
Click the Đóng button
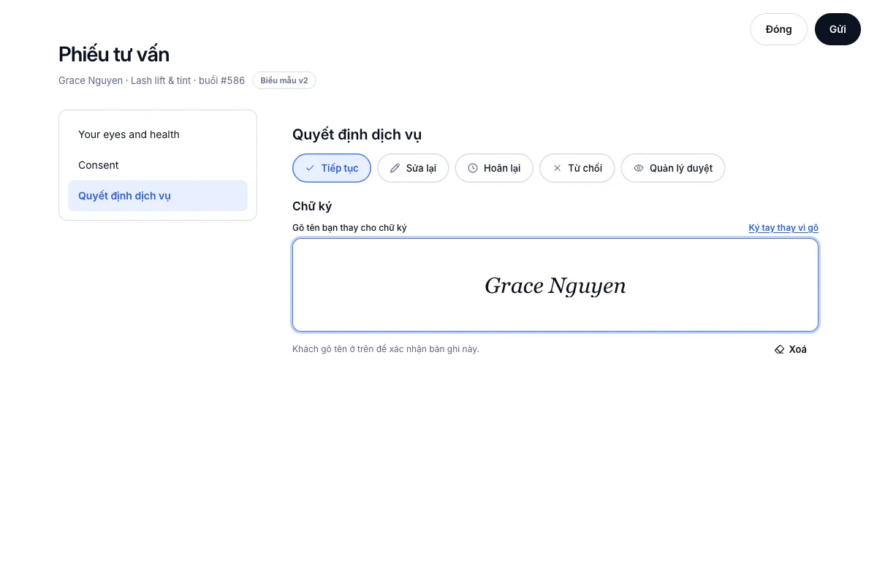[778, 29]
